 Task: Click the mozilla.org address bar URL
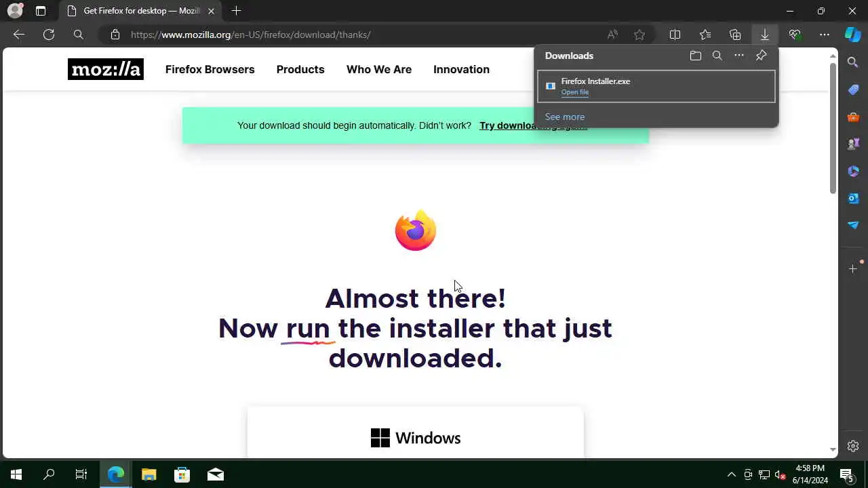click(250, 35)
